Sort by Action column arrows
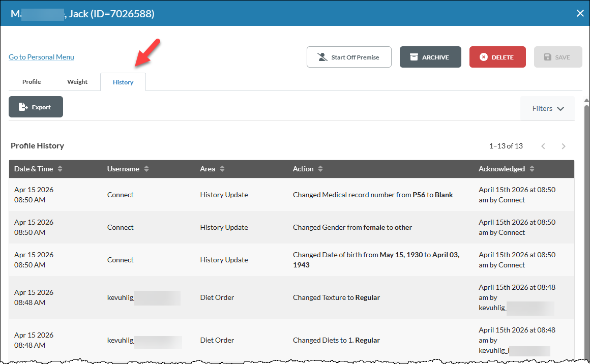Image resolution: width=590 pixels, height=364 pixels. click(320, 169)
